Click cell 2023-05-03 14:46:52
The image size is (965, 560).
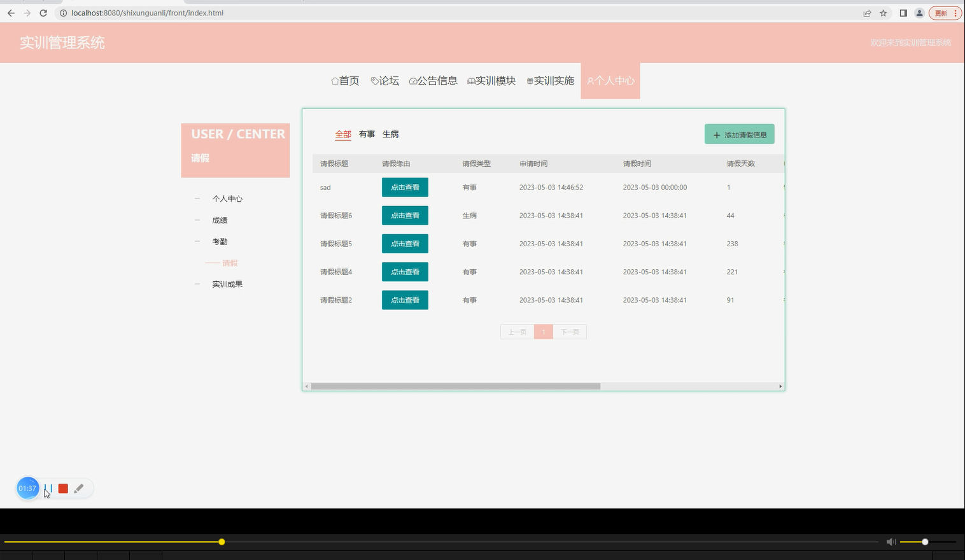coord(551,188)
